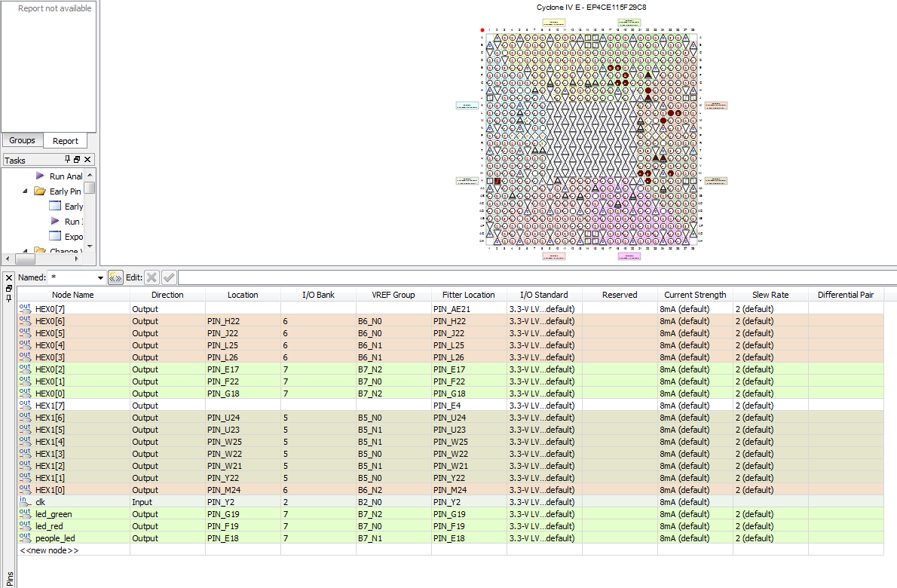The width and height of the screenshot is (897, 588).
Task: Expand the Change folder tree arrow
Action: 25,251
